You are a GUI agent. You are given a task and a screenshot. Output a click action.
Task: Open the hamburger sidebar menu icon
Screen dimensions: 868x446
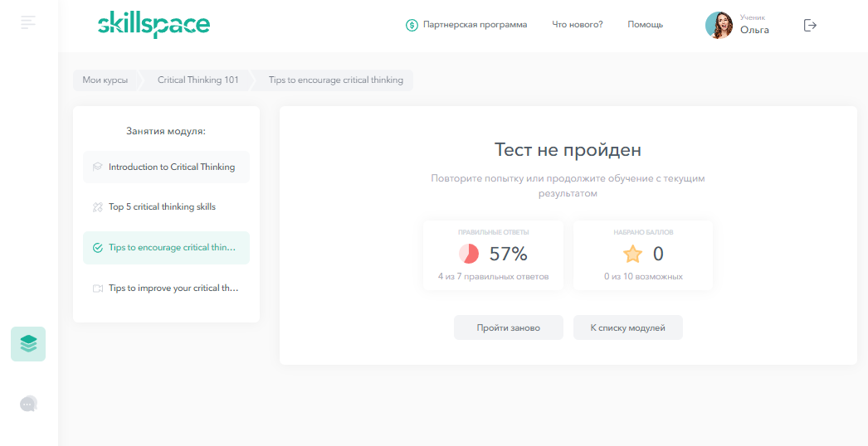(x=28, y=22)
